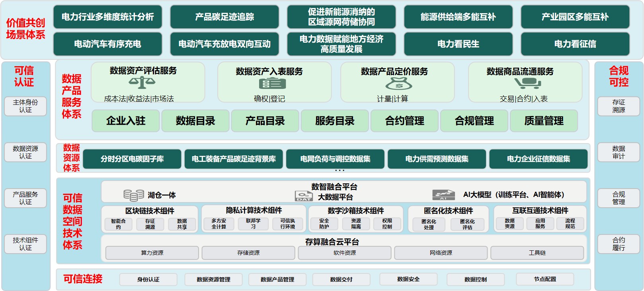644x291 pixels.
Task: Open the 企业入驻 block
Action: coord(126,121)
